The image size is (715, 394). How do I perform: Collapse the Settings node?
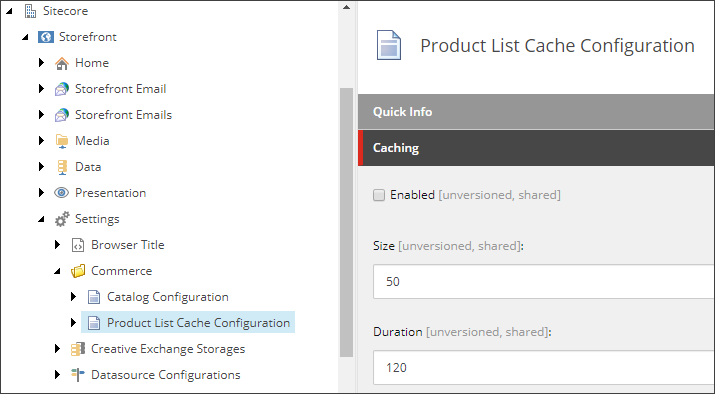point(41,219)
